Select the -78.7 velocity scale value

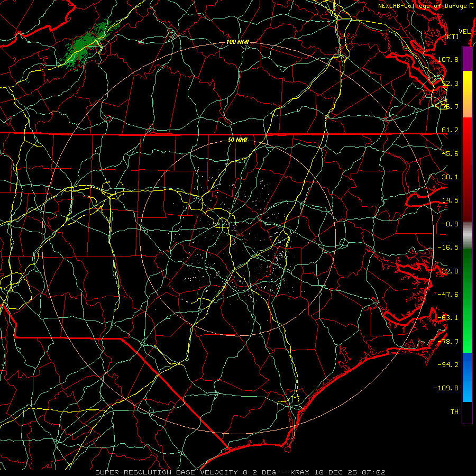448,342
